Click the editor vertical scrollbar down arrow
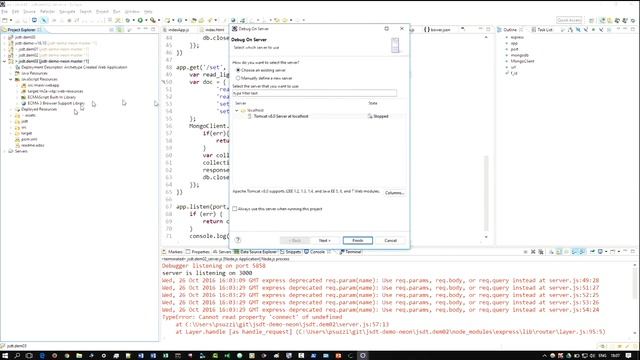The image size is (640, 360). pyautogui.click(x=486, y=237)
